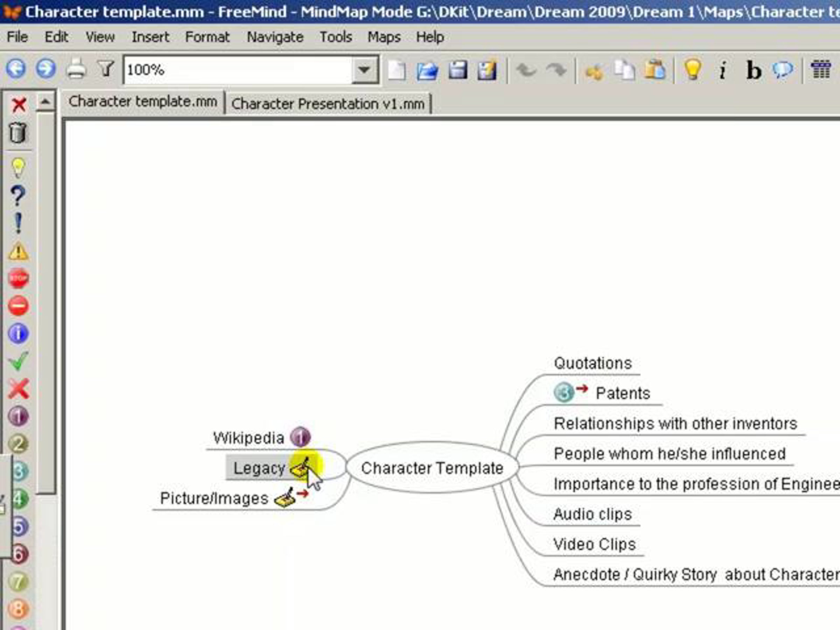
Task: Toggle italic formatting with i button
Action: 723,71
